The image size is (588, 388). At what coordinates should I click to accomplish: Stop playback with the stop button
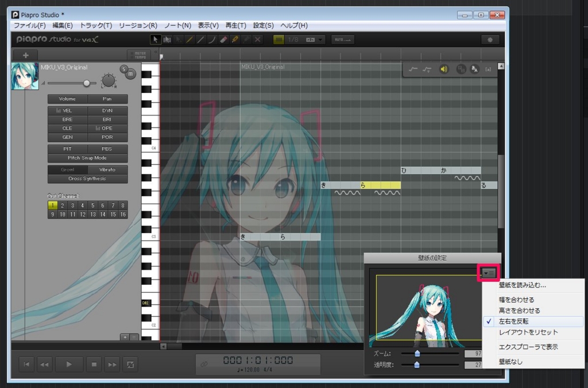[x=94, y=364]
